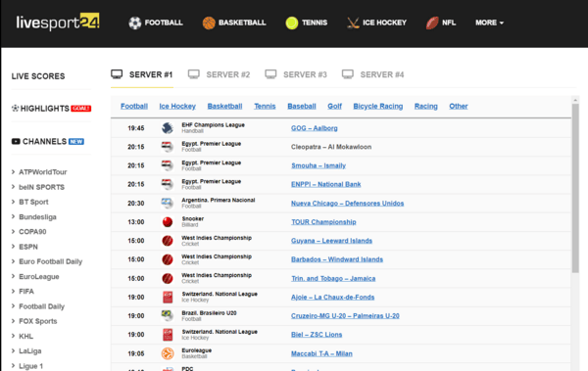This screenshot has height=371, width=588.
Task: Click the livesport24 logo
Action: [58, 23]
